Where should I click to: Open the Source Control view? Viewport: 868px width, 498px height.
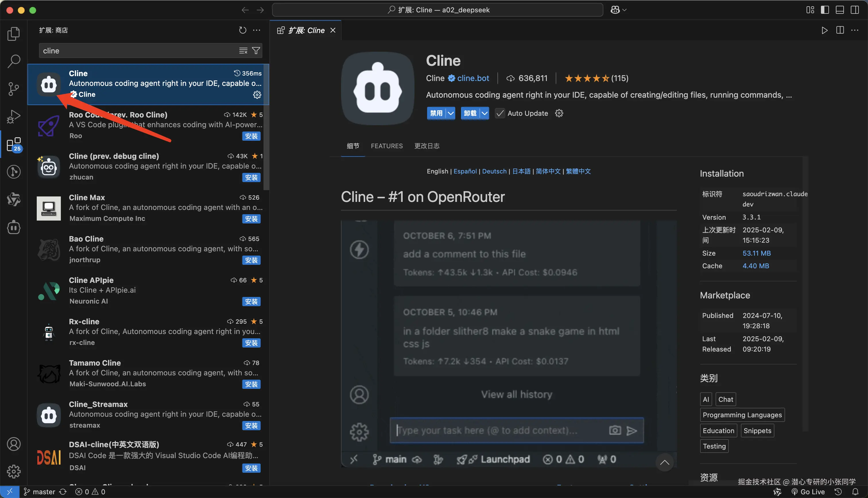[x=14, y=89]
